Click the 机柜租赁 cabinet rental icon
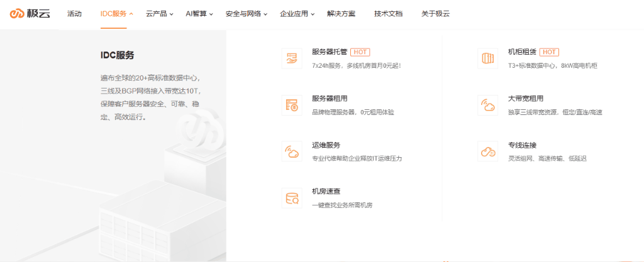This screenshot has height=262, width=644. [x=487, y=58]
